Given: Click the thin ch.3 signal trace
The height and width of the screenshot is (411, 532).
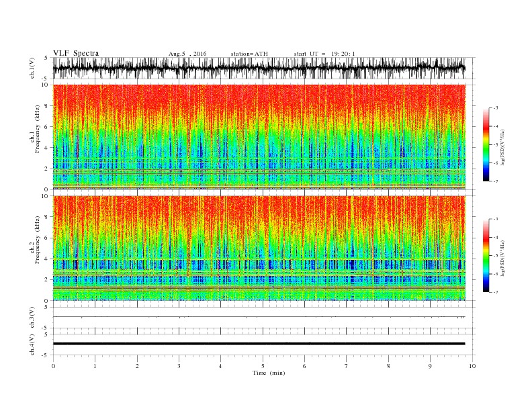Looking at the screenshot, I should point(259,317).
